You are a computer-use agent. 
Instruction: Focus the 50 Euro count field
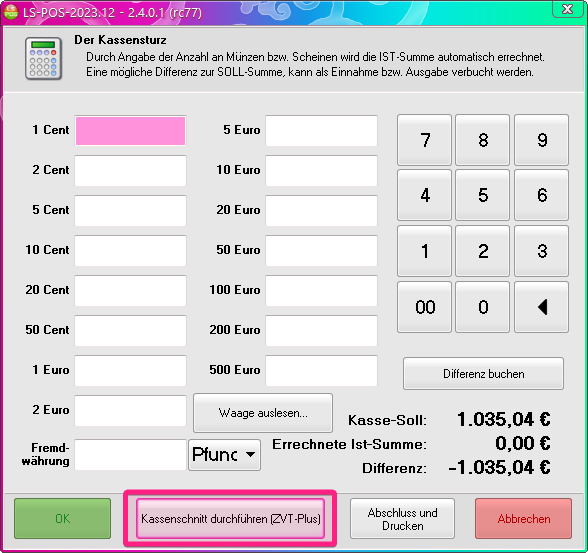[x=321, y=250]
